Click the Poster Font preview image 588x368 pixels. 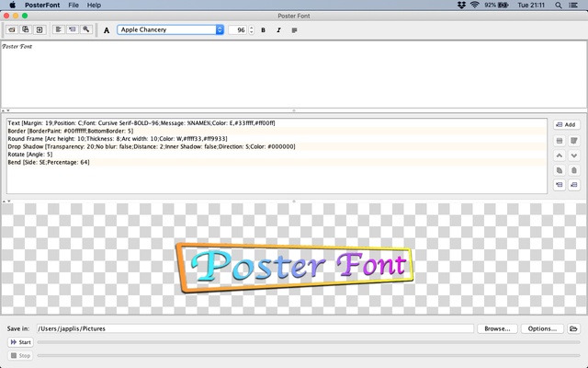pyautogui.click(x=295, y=268)
